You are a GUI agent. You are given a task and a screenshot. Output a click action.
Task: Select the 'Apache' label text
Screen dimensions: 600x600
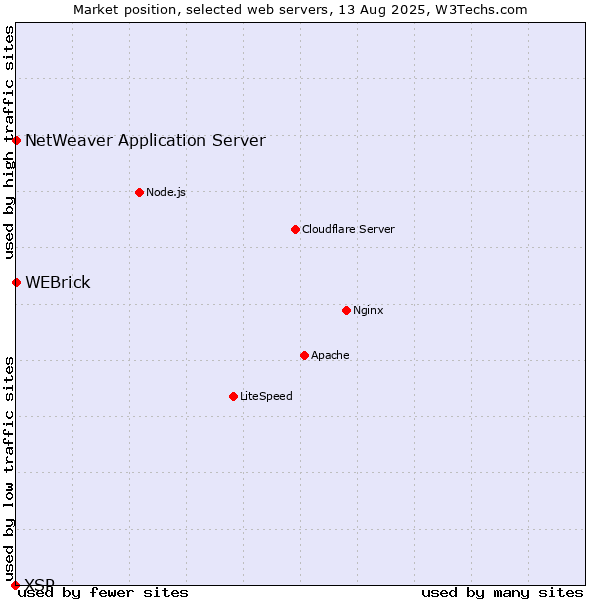[x=330, y=355]
